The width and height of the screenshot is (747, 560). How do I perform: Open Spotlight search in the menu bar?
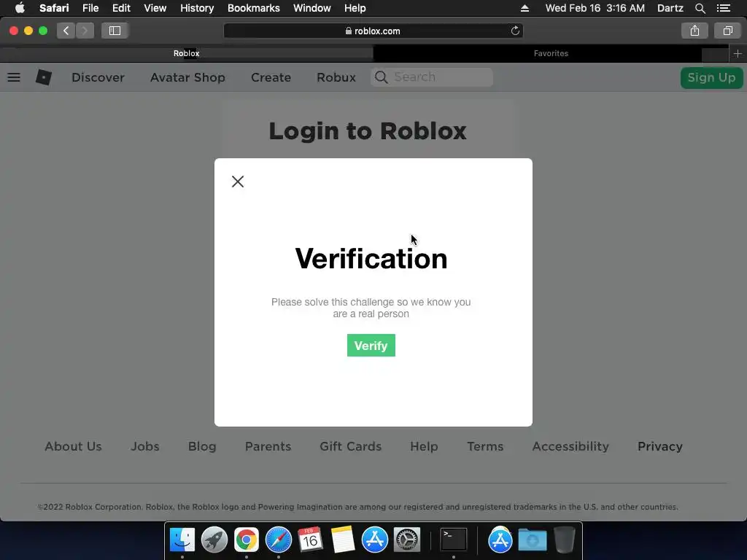click(x=700, y=8)
